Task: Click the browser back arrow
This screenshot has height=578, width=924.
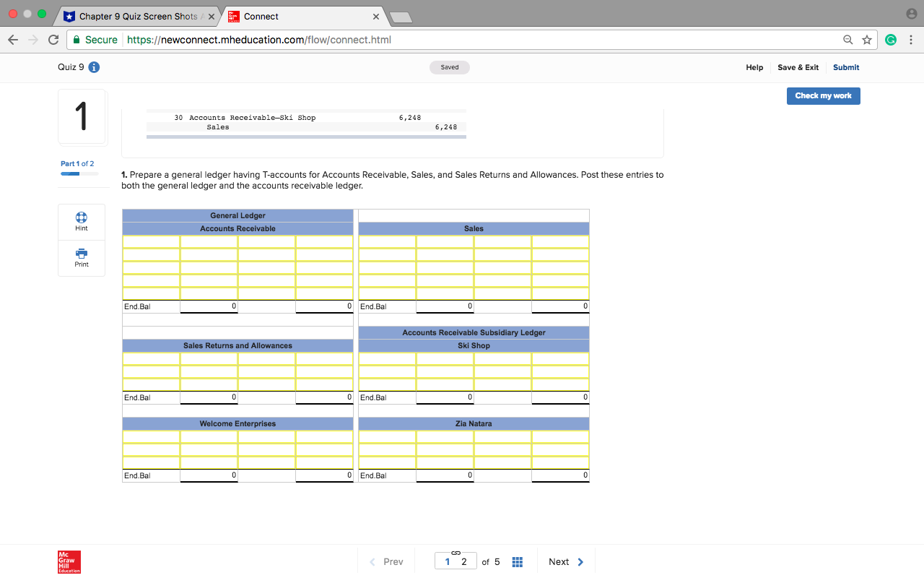Action: click(14, 40)
